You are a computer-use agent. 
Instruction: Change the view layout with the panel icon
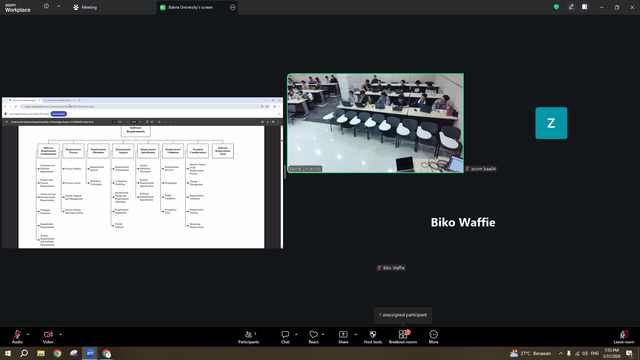585,7
